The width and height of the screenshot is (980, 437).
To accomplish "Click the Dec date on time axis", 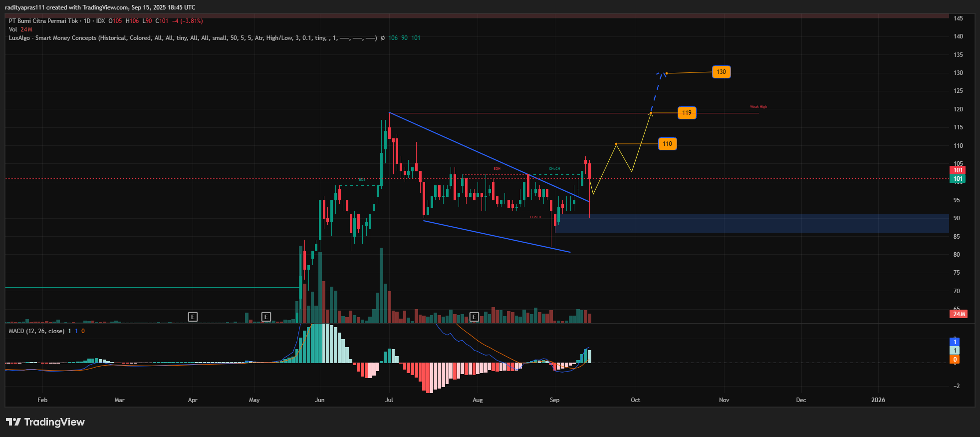I will [801, 400].
